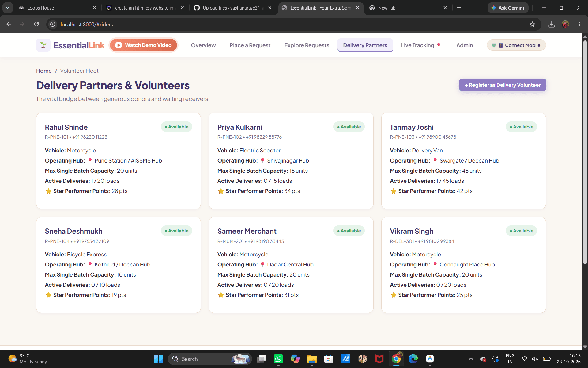The width and height of the screenshot is (588, 368).
Task: Open File Explorer from the taskbar
Action: pos(312,359)
